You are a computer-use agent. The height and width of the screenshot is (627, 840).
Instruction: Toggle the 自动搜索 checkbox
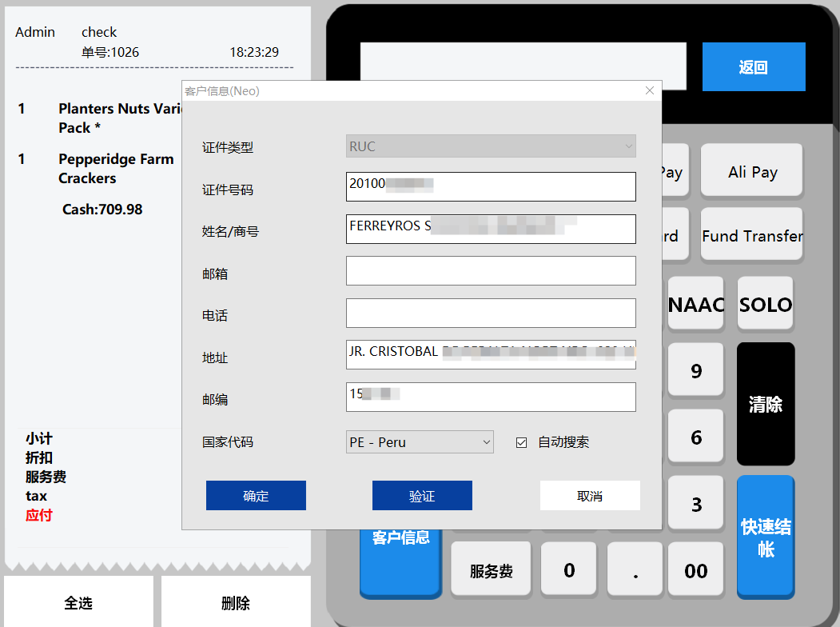tap(522, 442)
